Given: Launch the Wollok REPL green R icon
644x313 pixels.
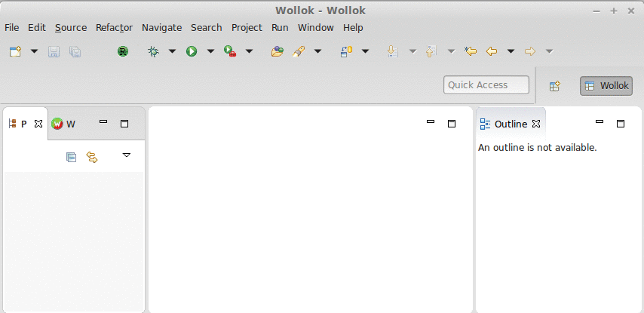Looking at the screenshot, I should coord(123,51).
